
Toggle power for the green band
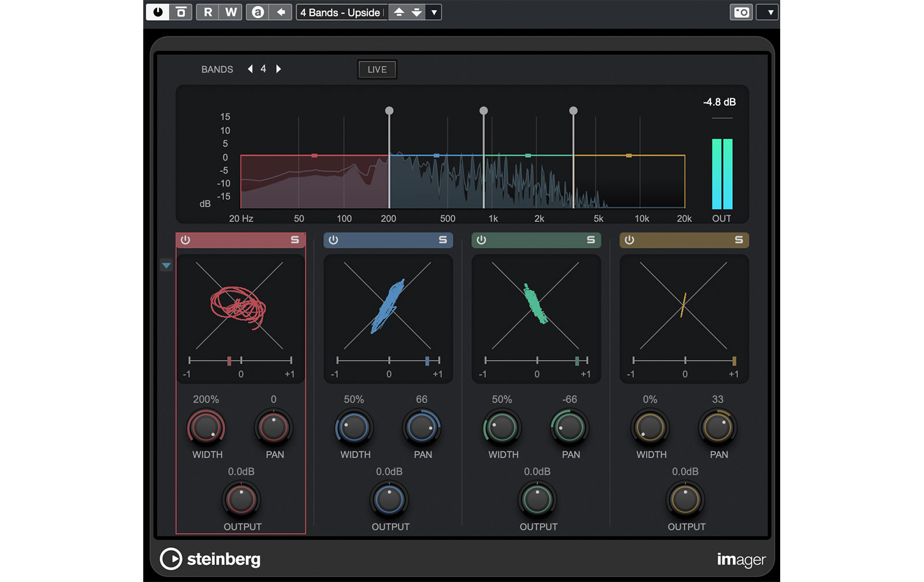pyautogui.click(x=481, y=240)
